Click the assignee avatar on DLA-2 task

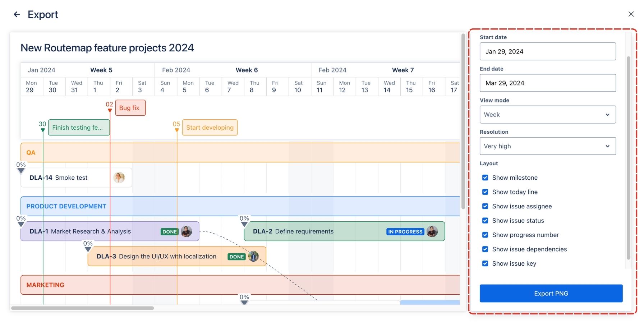[432, 231]
